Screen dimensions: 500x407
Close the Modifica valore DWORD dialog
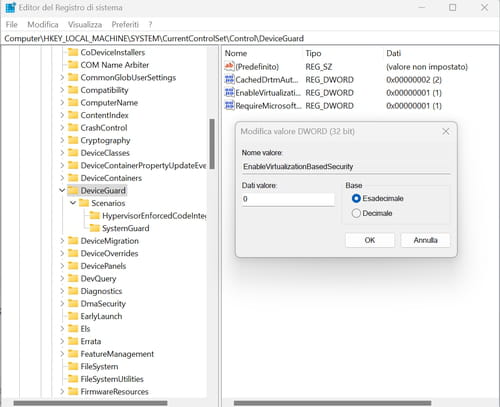coord(446,131)
